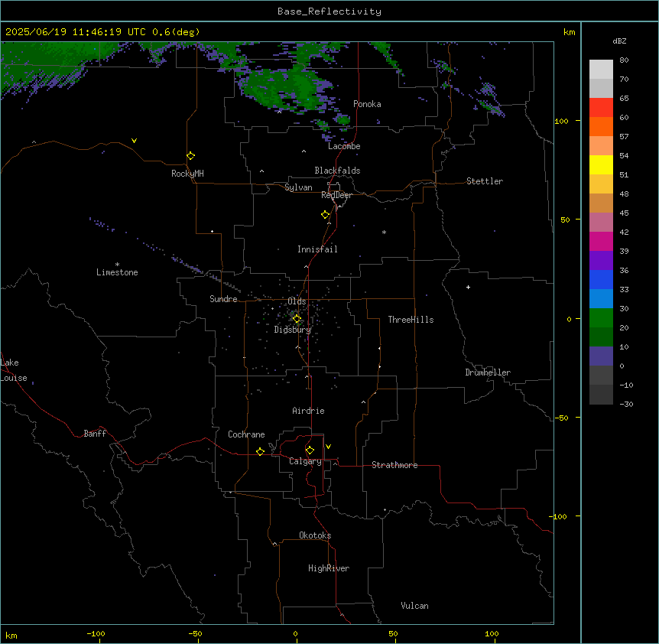
Task: Select the HighRiver label
Action: point(329,568)
